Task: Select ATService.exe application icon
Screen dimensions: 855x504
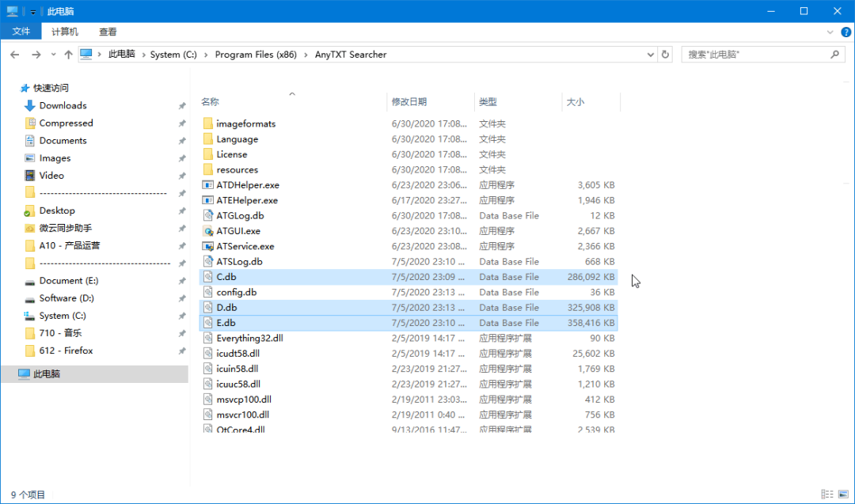Action: click(207, 246)
